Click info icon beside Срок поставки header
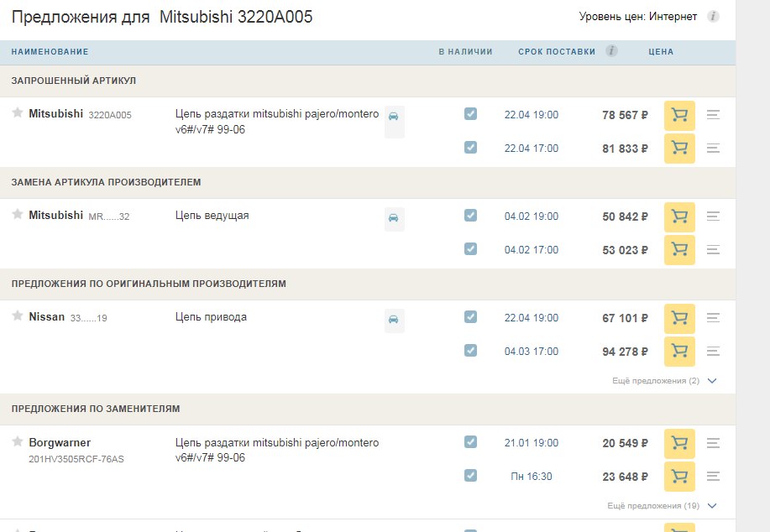This screenshot has width=770, height=532. (x=612, y=51)
